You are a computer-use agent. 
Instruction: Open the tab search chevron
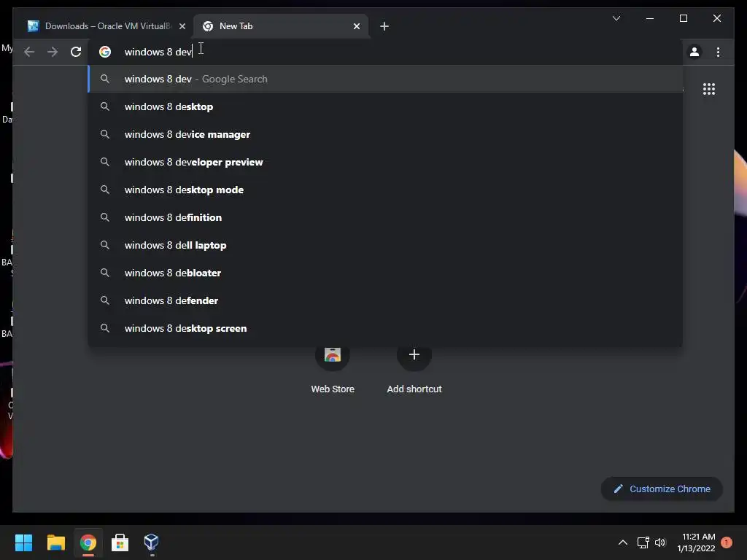click(x=616, y=18)
